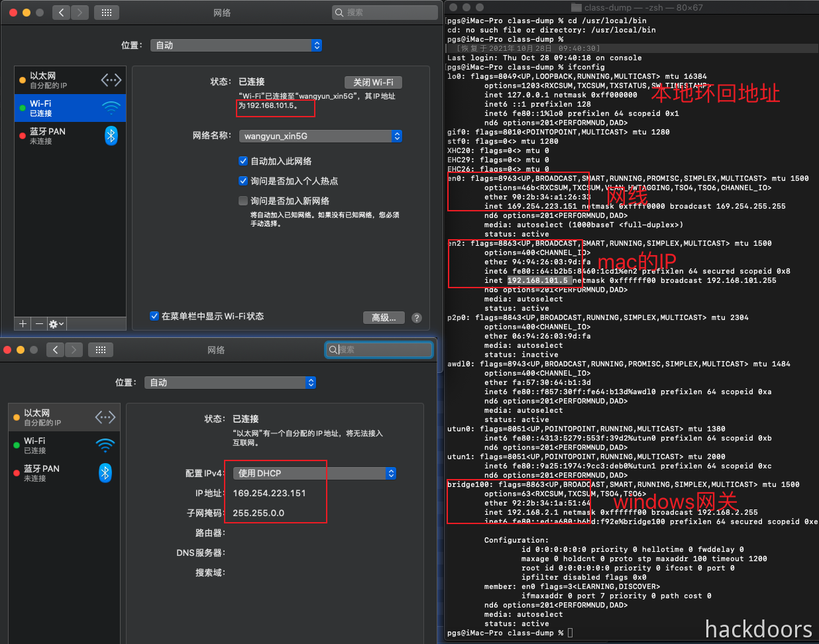Expand the 网络名称 wangyun_xin5G dropdown
This screenshot has width=819, height=644.
pos(321,136)
